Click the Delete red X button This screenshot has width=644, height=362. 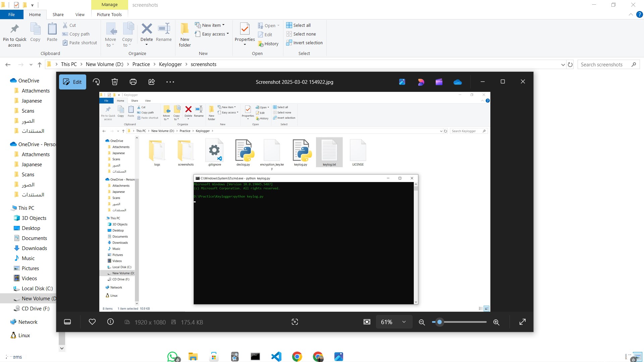coord(147,34)
